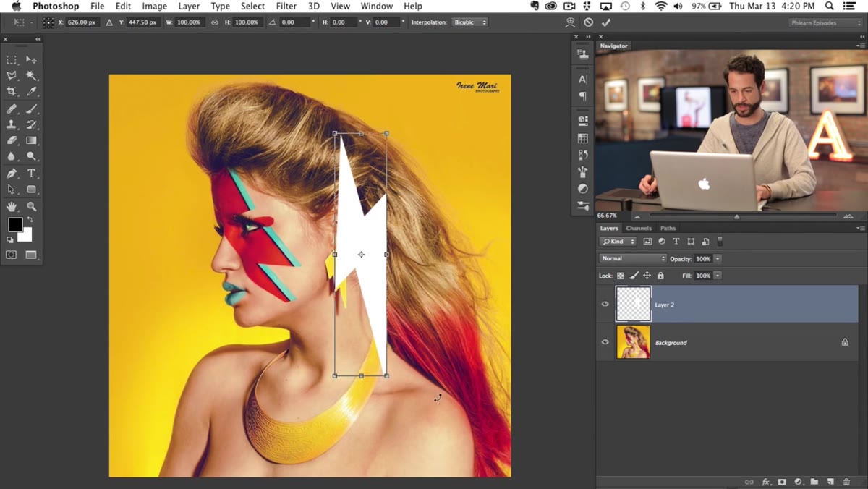
Task: Open the layer filter Kind dropdown
Action: click(x=618, y=242)
